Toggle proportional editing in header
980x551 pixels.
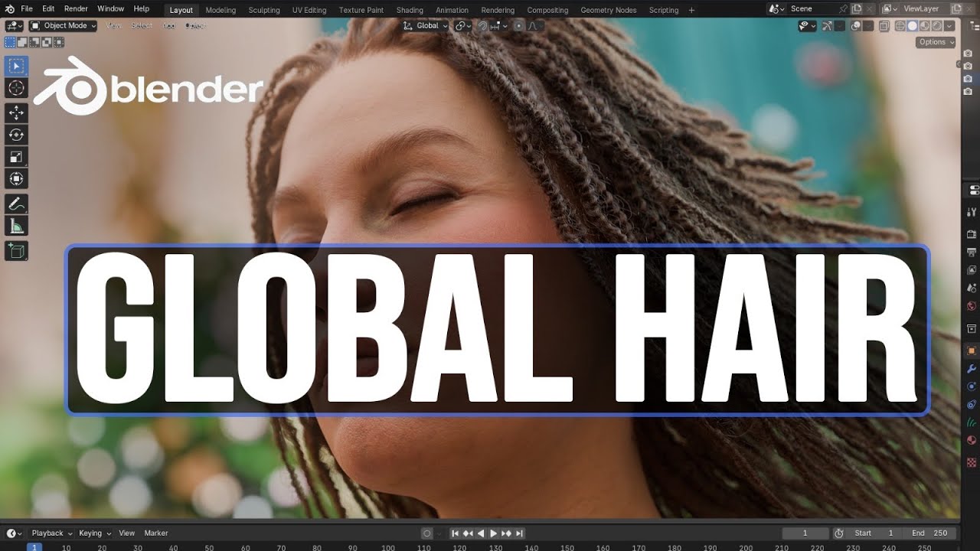pyautogui.click(x=518, y=26)
